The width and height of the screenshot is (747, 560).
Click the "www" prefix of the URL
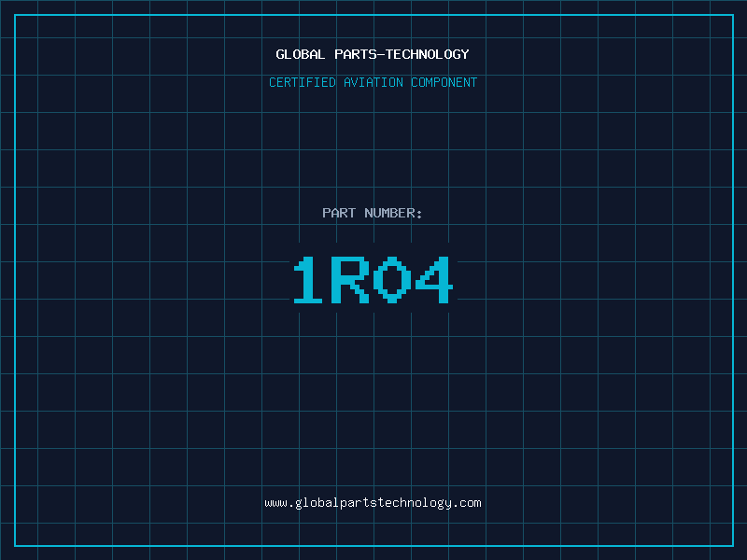[275, 503]
